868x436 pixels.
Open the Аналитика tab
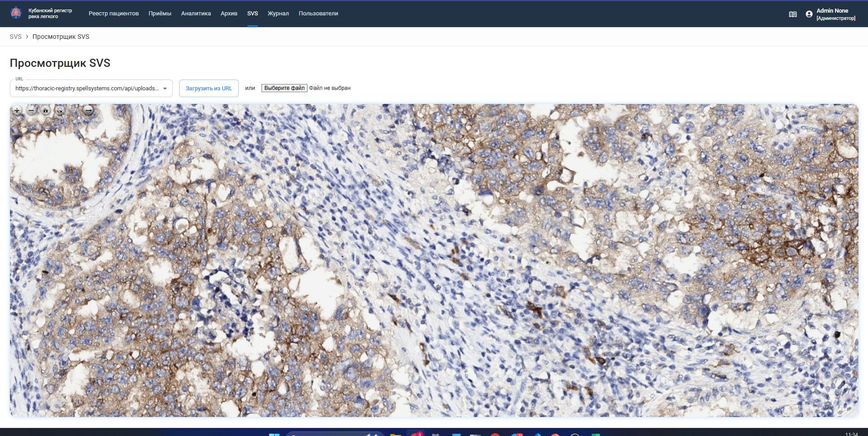(196, 14)
